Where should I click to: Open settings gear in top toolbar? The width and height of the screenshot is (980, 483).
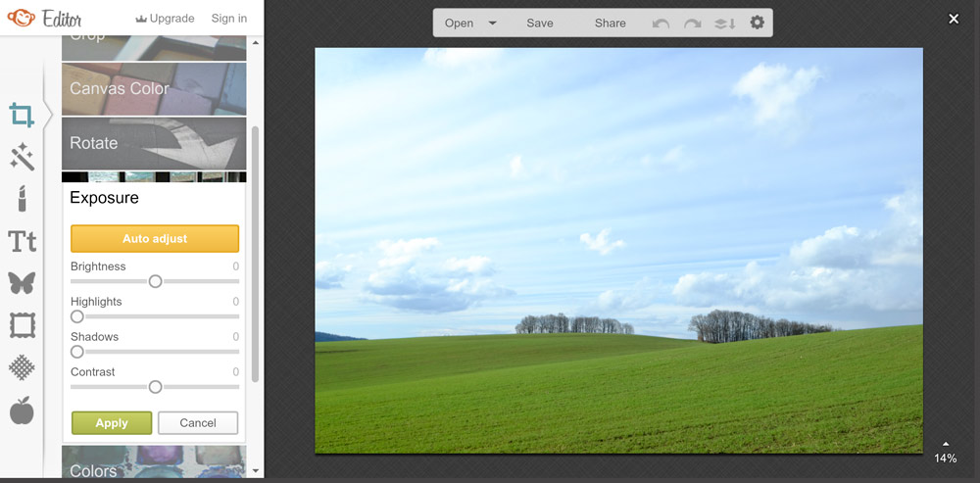point(757,23)
